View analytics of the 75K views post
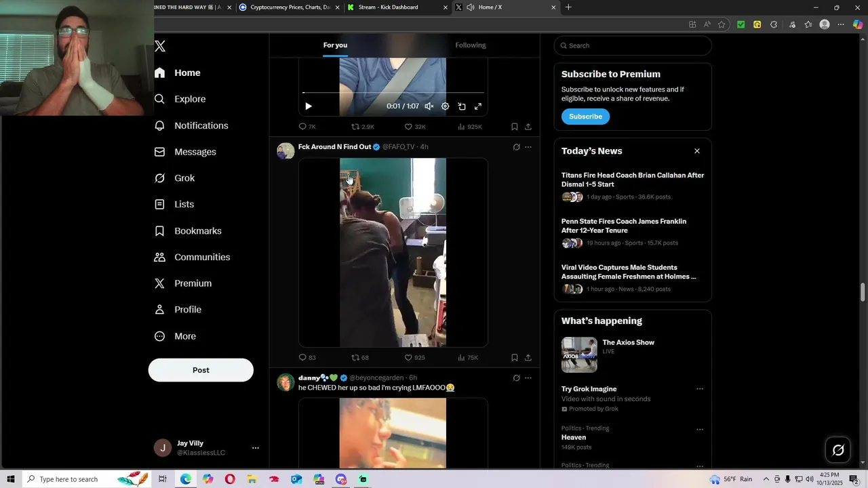868x488 pixels. pyautogui.click(x=468, y=358)
